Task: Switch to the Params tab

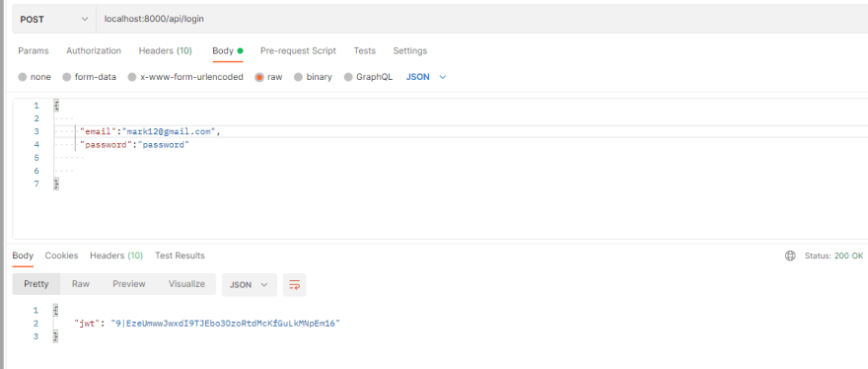Action: pyautogui.click(x=34, y=50)
